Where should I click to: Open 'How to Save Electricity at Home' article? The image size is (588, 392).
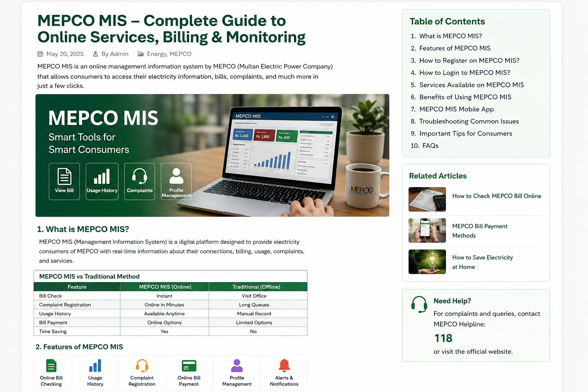click(482, 262)
